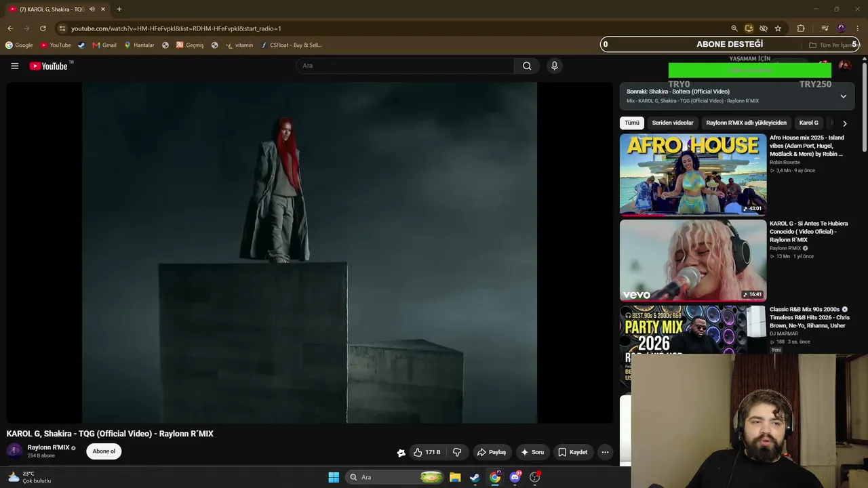Open the CSFloat - Buy & Sell bookmark
Image resolution: width=868 pixels, height=488 pixels.
pos(292,45)
